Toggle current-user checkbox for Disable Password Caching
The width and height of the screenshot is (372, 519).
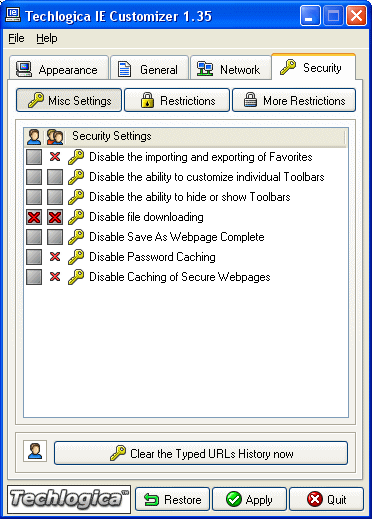click(34, 257)
